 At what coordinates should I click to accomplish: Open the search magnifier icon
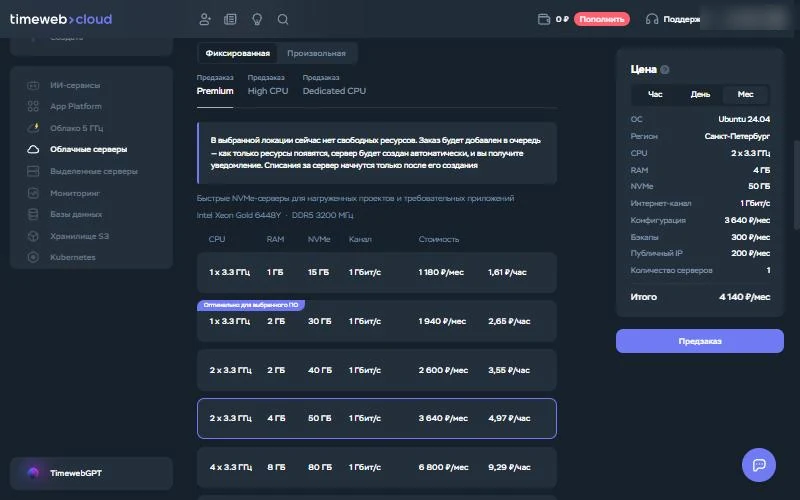pyautogui.click(x=283, y=19)
